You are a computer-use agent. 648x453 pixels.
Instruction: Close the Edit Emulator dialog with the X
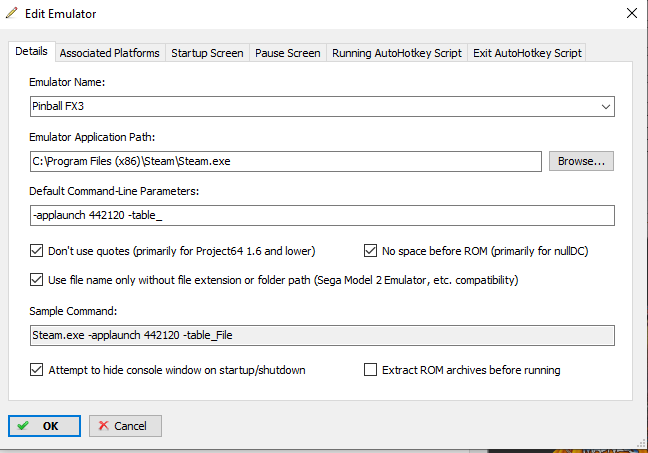631,13
